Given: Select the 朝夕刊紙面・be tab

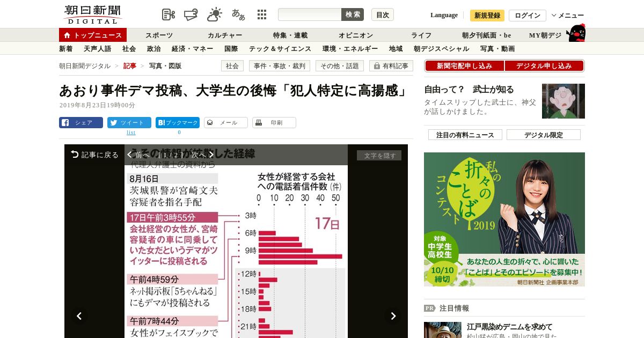Looking at the screenshot, I should pos(487,35).
